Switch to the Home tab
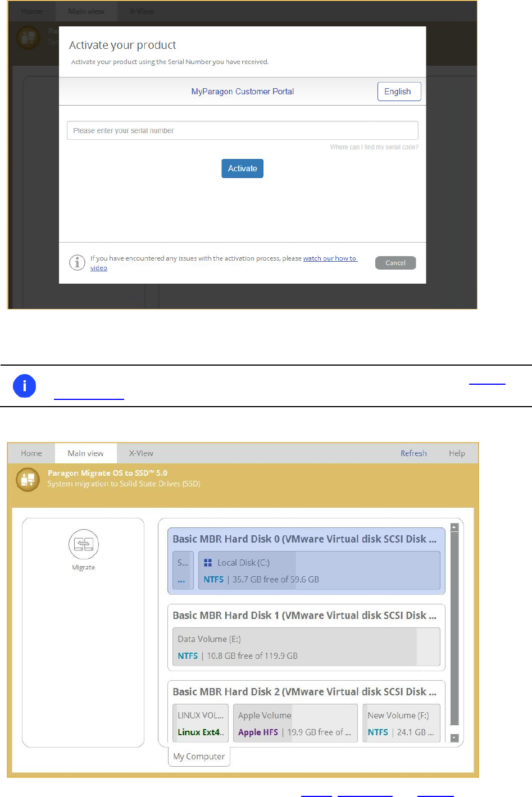This screenshot has width=532, height=797. tap(31, 453)
